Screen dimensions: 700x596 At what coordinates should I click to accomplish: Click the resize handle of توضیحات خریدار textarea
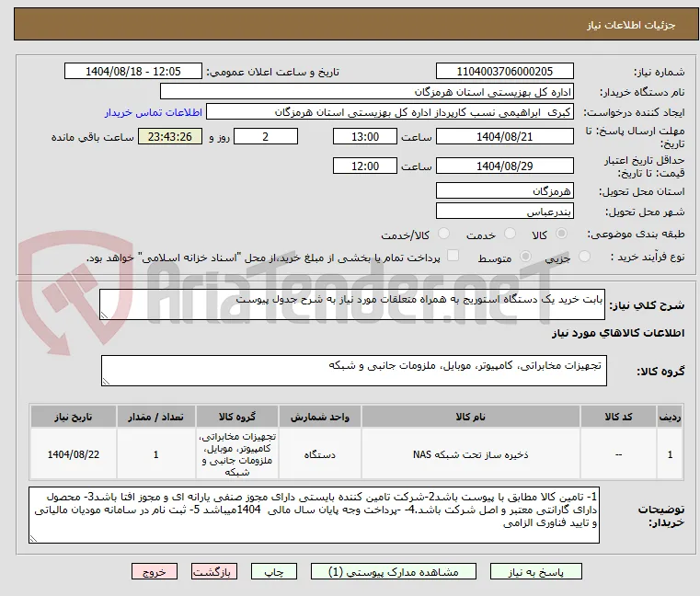coord(33,539)
